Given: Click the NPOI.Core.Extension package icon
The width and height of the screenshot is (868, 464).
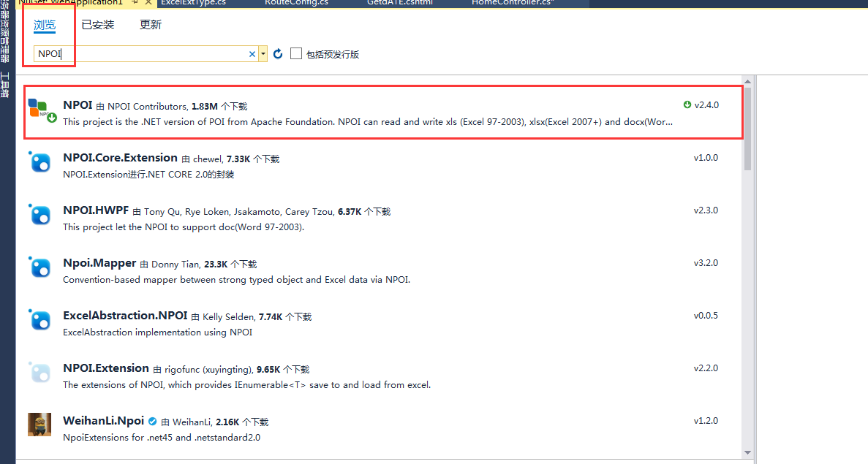Looking at the screenshot, I should click(x=39, y=162).
